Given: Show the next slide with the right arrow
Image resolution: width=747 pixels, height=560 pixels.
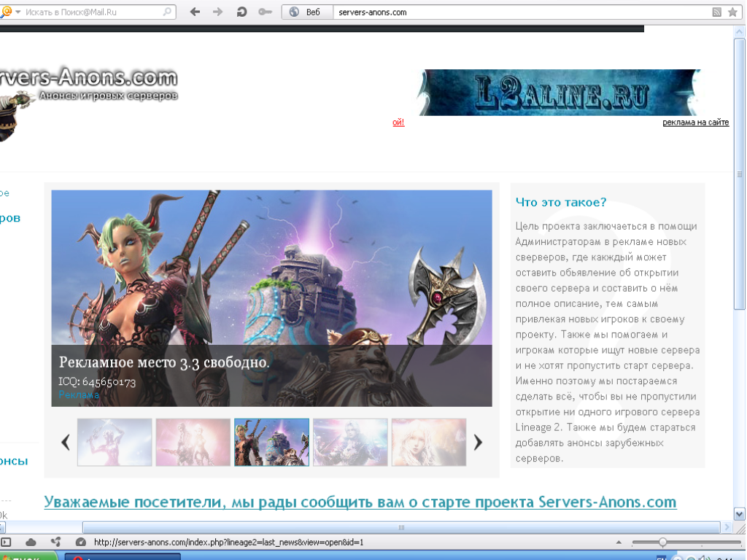Looking at the screenshot, I should pyautogui.click(x=478, y=443).
